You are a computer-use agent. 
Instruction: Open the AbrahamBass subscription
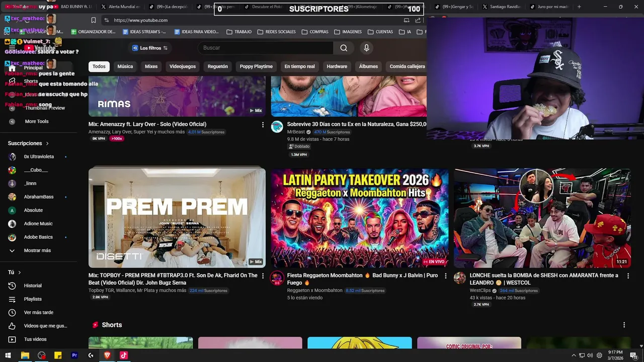[39, 197]
